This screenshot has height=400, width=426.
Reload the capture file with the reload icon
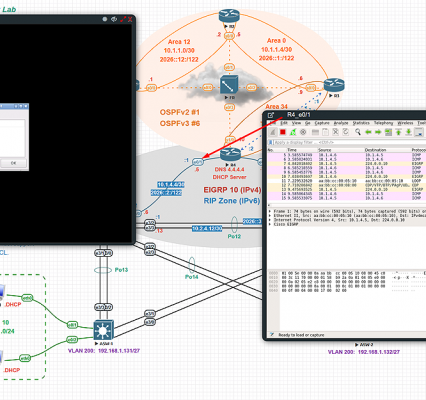(346, 132)
